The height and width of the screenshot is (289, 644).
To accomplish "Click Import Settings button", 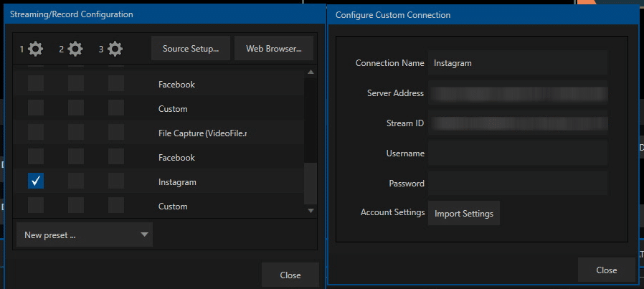I will tap(463, 214).
